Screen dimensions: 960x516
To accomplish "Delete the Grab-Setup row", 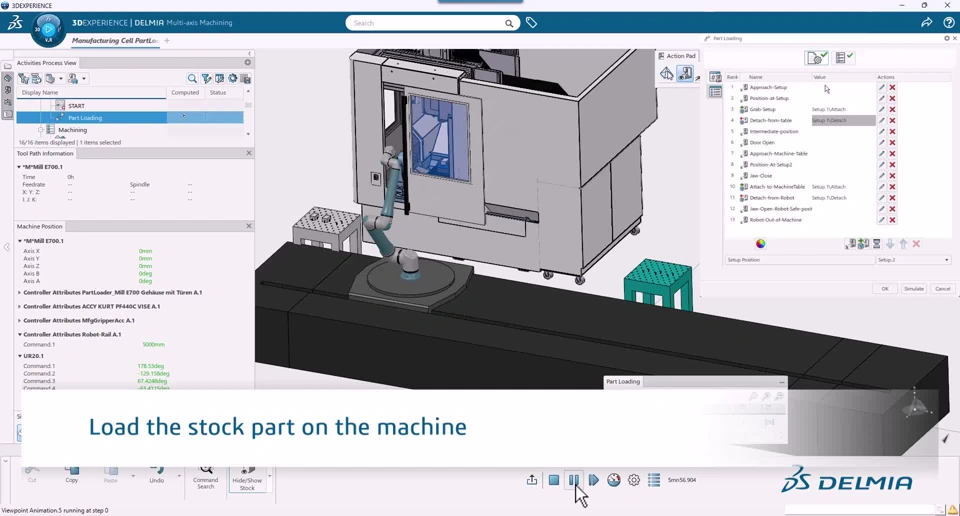I will [x=893, y=110].
